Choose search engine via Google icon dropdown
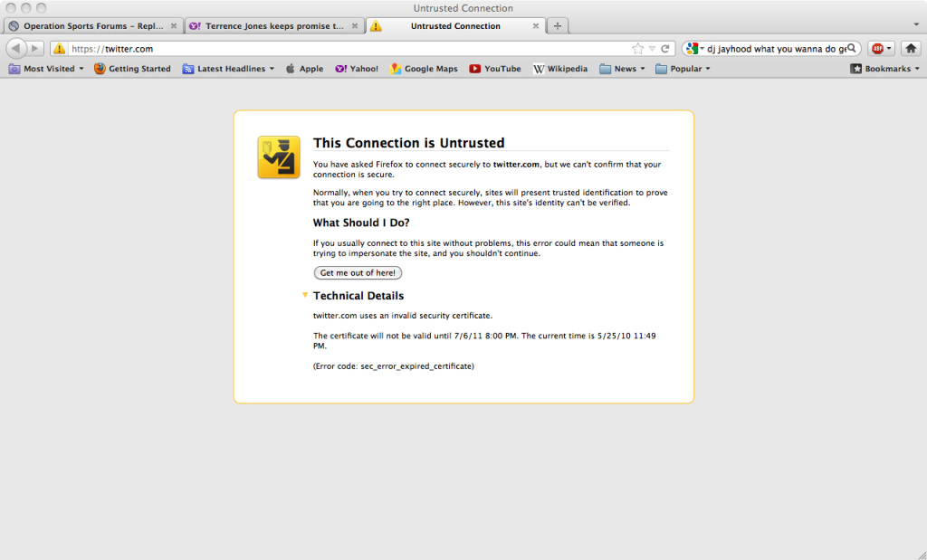Screen dimensions: 927x560 (694, 49)
